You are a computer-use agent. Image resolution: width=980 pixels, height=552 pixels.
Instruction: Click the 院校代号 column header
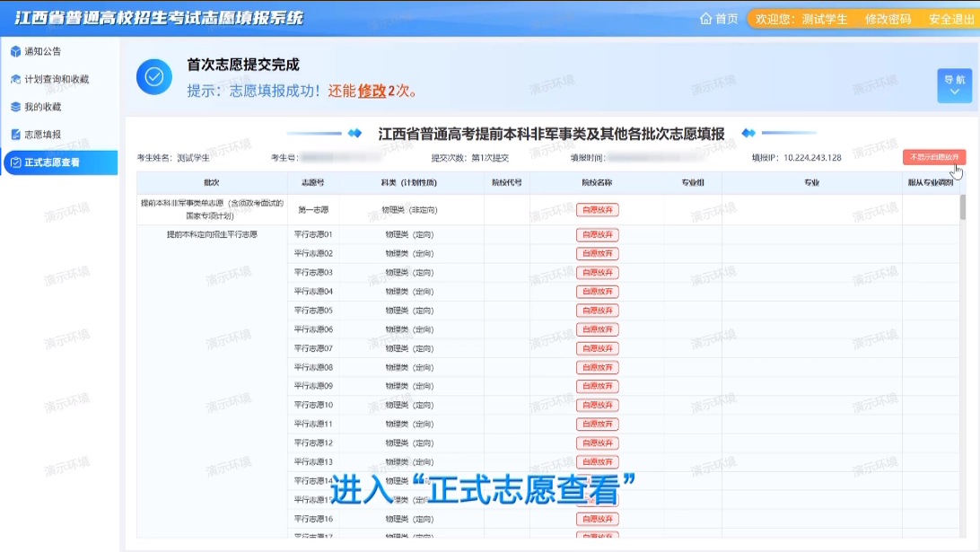507,182
